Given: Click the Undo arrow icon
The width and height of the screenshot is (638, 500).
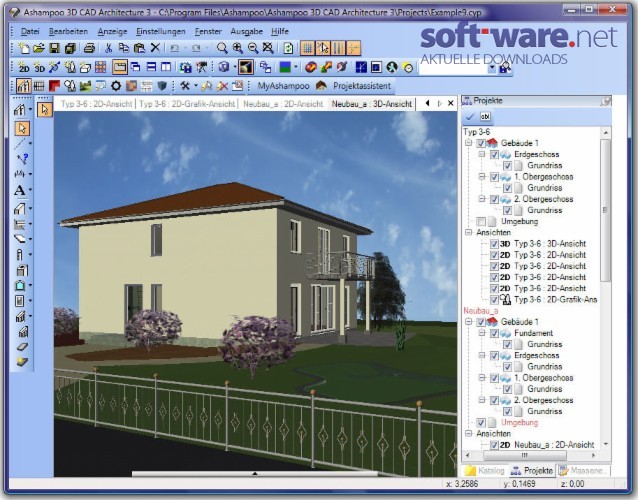Looking at the screenshot, I should (x=175, y=49).
